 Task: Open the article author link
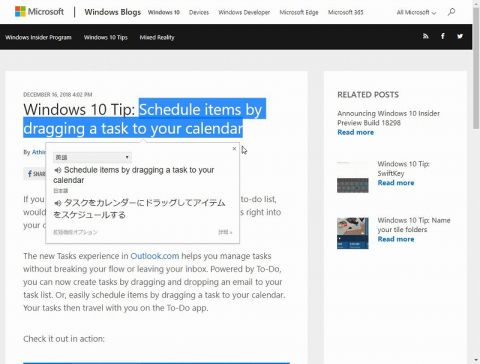click(39, 152)
